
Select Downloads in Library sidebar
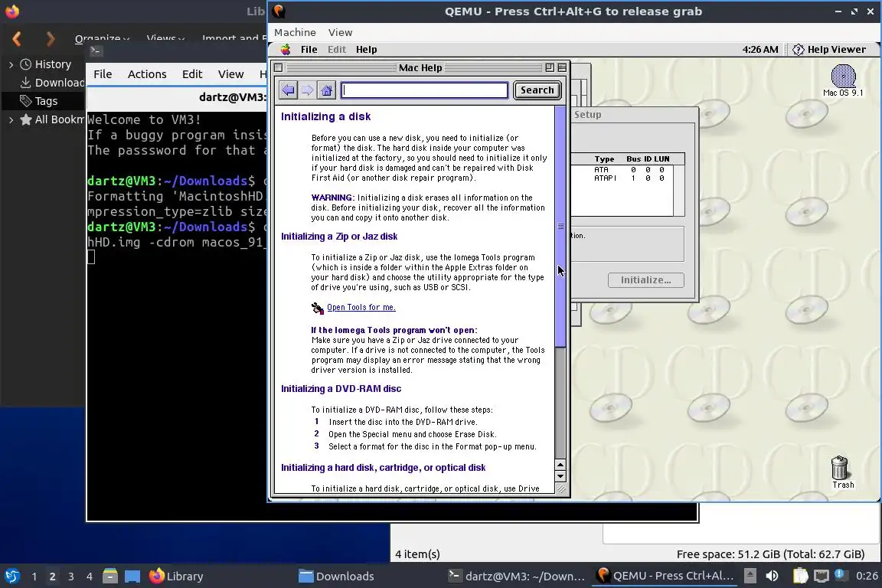[x=52, y=83]
